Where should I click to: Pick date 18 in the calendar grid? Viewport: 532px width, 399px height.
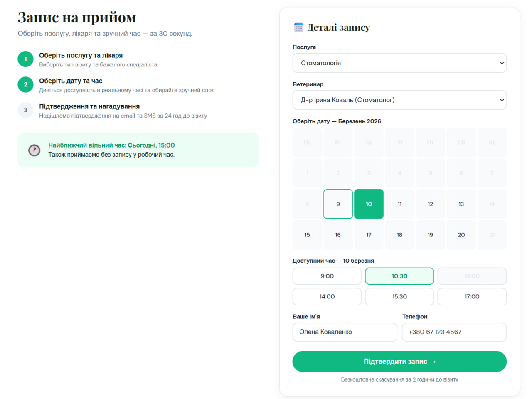(x=399, y=234)
